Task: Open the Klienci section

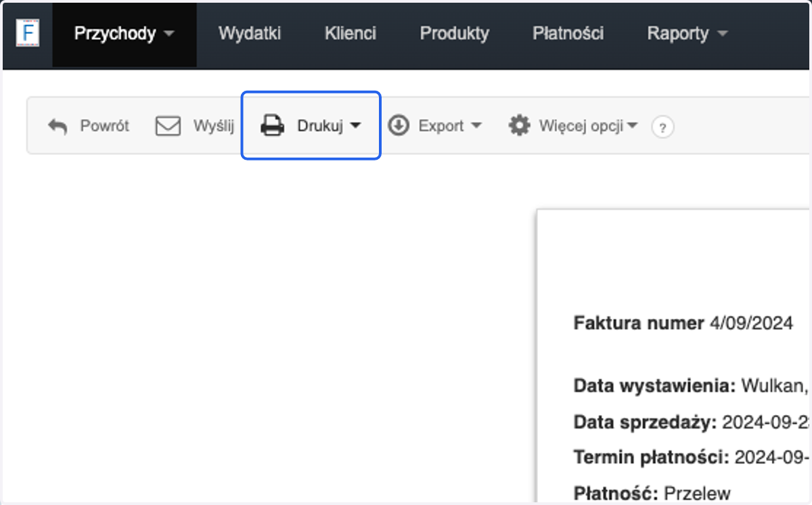Action: [x=351, y=34]
